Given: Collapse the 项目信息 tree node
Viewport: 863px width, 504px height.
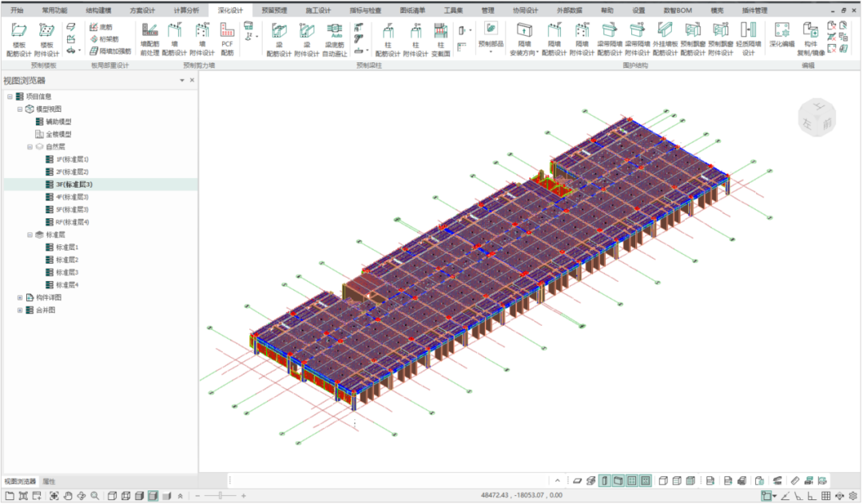Looking at the screenshot, I should (x=10, y=97).
